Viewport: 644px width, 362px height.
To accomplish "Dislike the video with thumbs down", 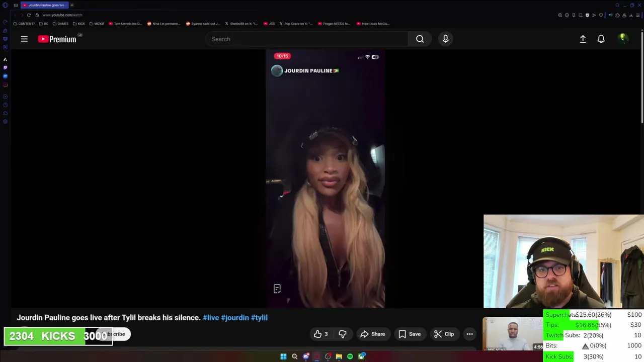I will [x=343, y=334].
